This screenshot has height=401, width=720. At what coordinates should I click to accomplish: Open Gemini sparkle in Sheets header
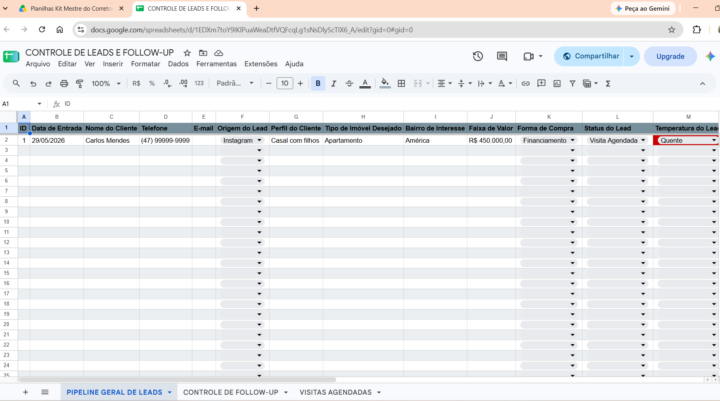(x=710, y=56)
